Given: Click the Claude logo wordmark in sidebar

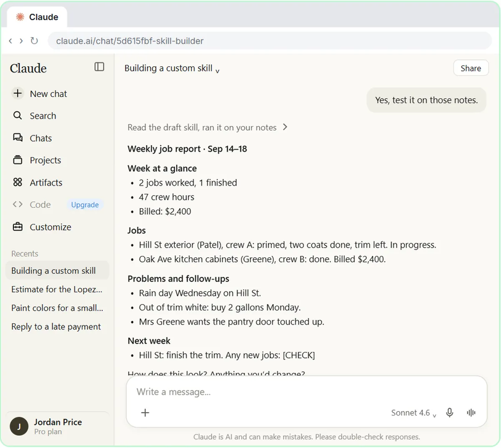Looking at the screenshot, I should pyautogui.click(x=28, y=68).
